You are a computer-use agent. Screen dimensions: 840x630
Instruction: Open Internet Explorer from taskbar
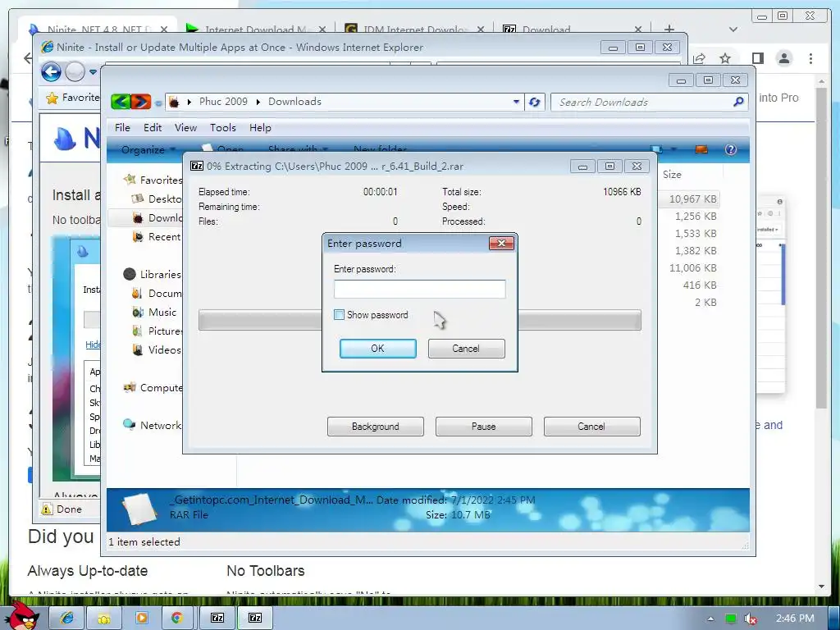[x=67, y=618]
